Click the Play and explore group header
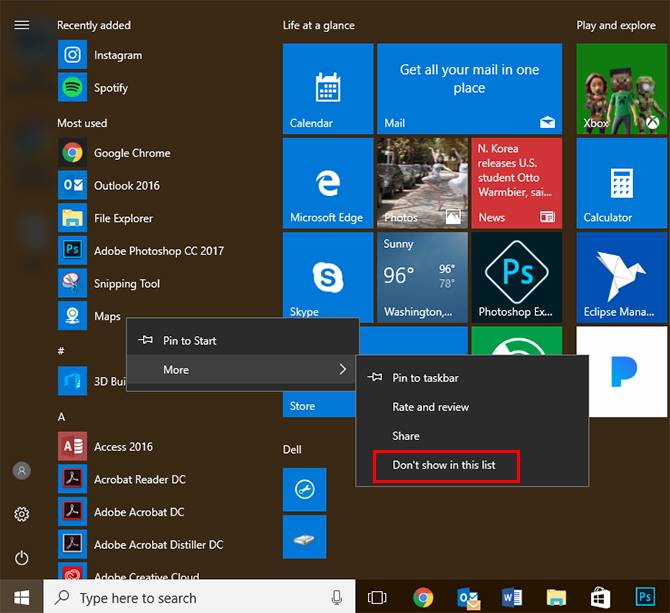The image size is (670, 613). pyautogui.click(x=616, y=25)
